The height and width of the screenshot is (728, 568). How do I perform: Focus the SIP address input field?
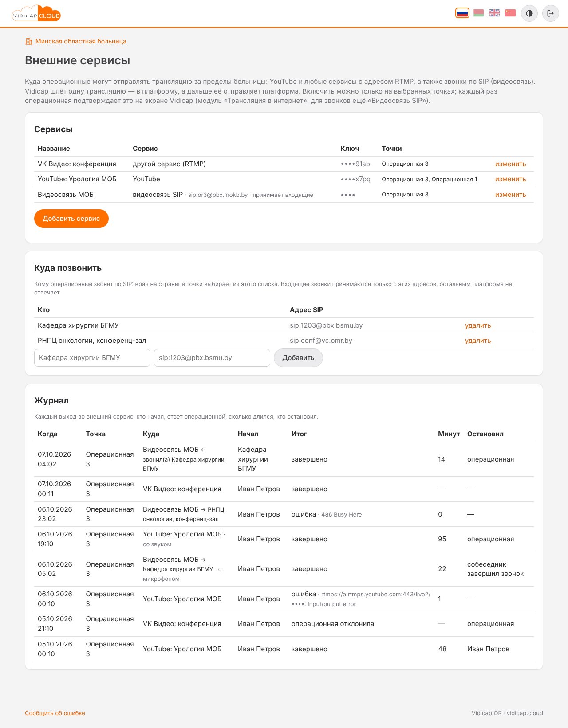pyautogui.click(x=212, y=358)
